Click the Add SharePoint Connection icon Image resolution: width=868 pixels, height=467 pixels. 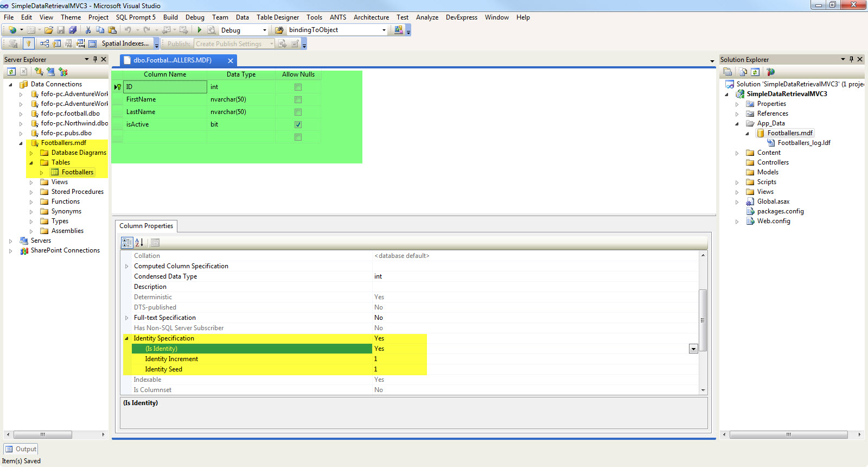coord(63,72)
